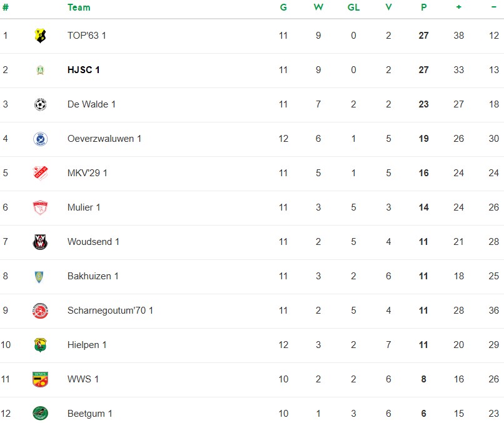Click the MKV'29 club logo
This screenshot has width=504, height=423.
40,173
